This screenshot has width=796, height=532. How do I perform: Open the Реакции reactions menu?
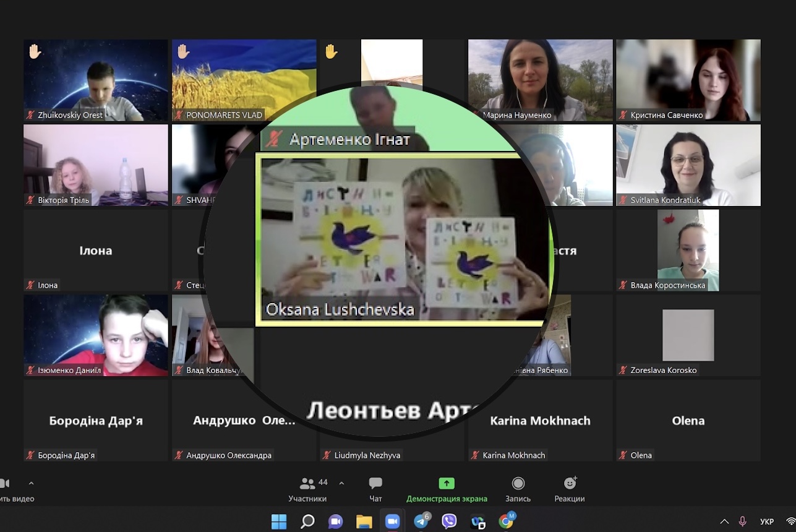coord(569,489)
